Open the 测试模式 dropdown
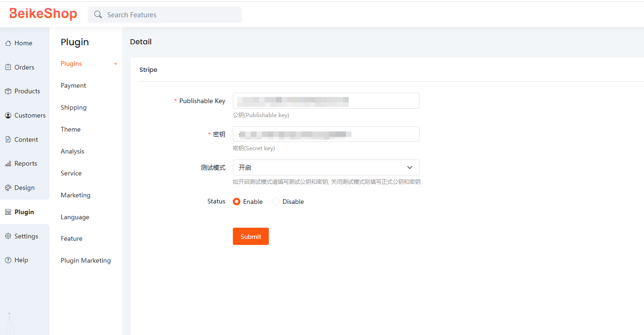 point(326,167)
